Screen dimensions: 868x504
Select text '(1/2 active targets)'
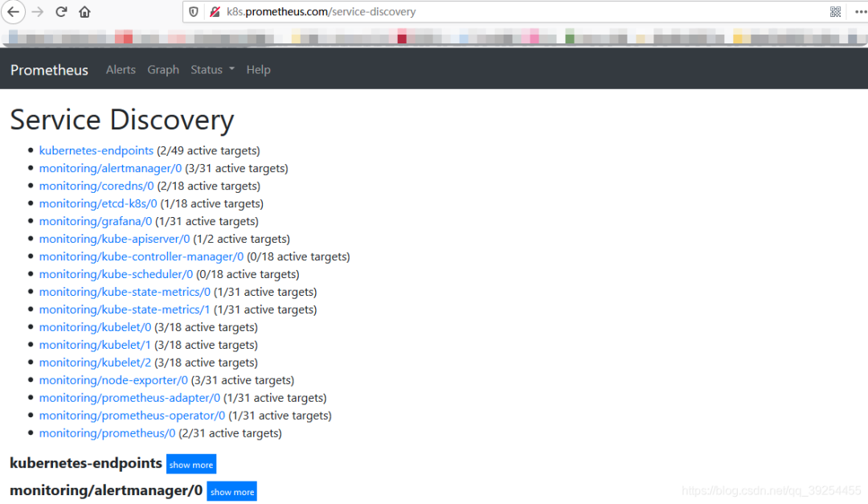(x=241, y=240)
